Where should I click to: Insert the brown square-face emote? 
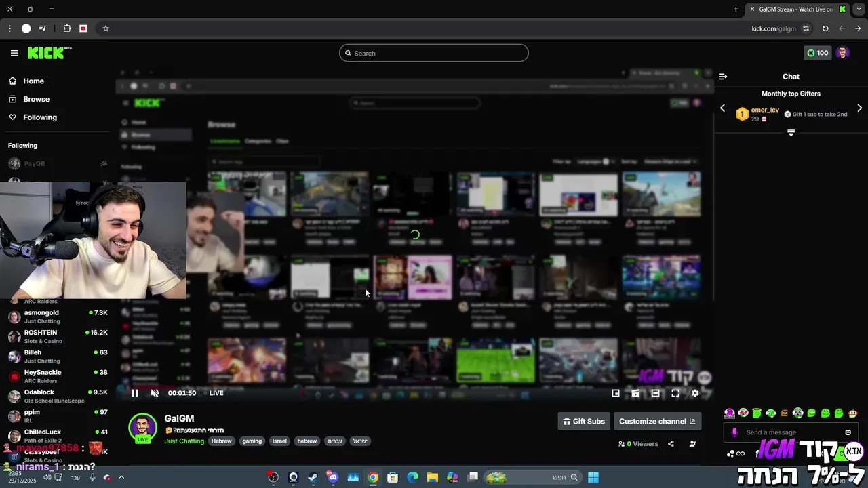785,413
